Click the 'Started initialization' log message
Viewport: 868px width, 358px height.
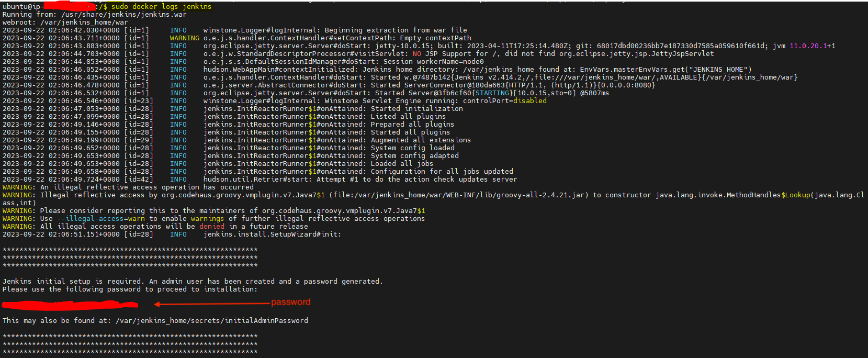(x=417, y=109)
